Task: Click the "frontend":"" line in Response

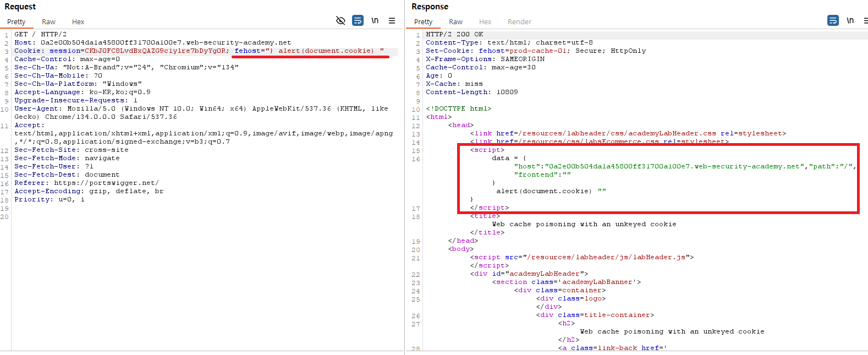Action: click(x=542, y=174)
